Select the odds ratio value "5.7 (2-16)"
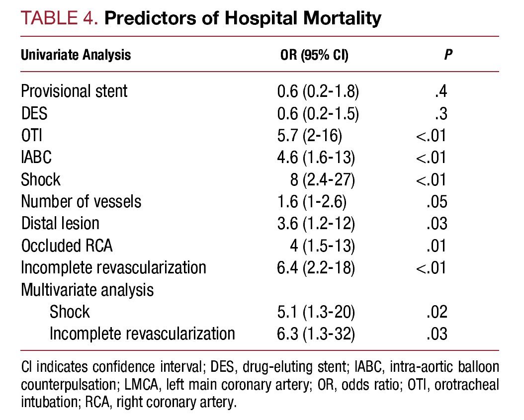 [x=315, y=135]
